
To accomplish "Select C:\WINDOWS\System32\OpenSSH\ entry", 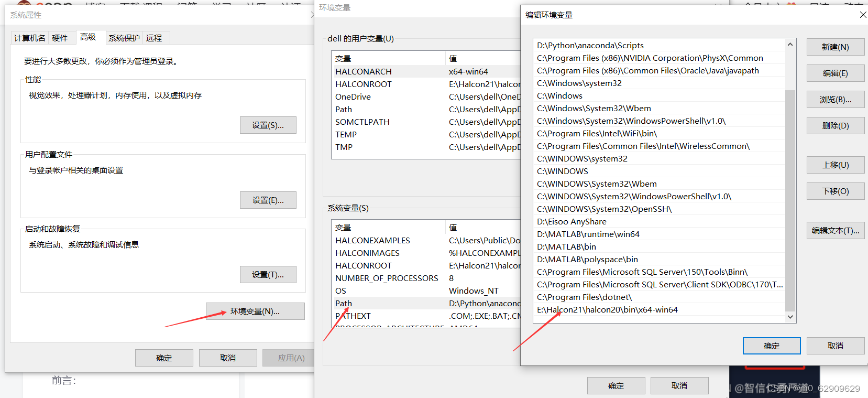I will coord(659,209).
